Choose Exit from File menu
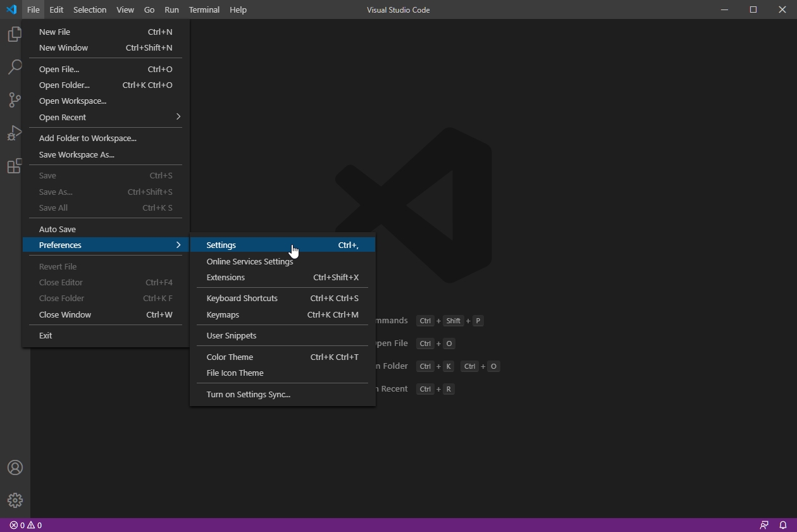 point(106,335)
